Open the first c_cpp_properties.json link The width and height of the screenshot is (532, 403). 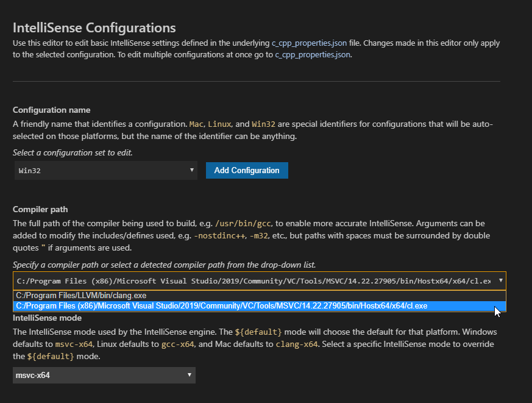click(309, 43)
